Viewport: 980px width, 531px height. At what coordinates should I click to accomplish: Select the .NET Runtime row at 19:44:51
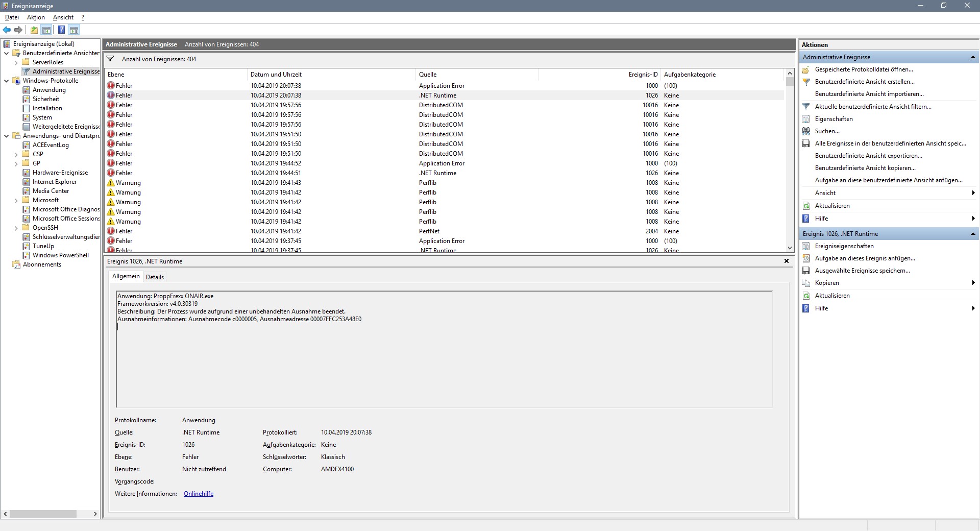point(444,173)
